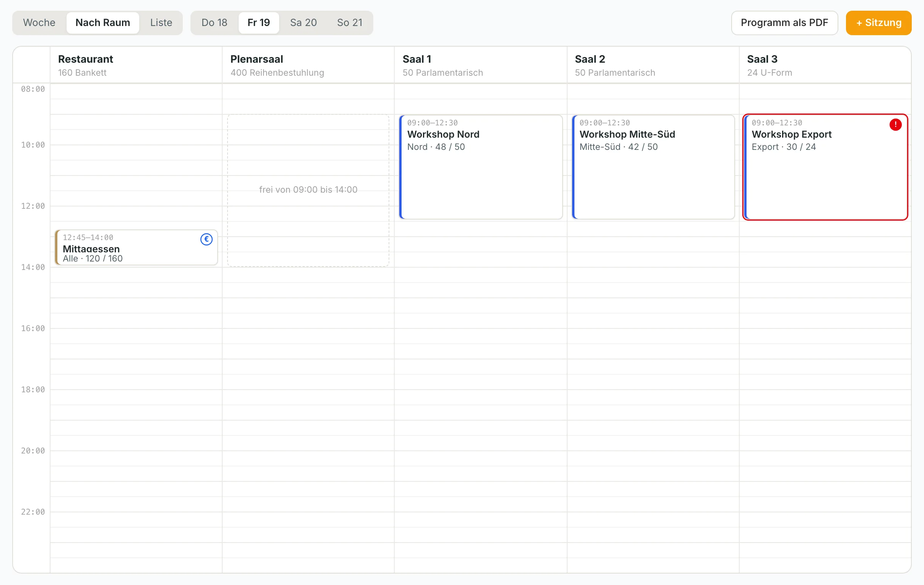Click the Saal 3 room header
The width and height of the screenshot is (924, 585).
825,65
